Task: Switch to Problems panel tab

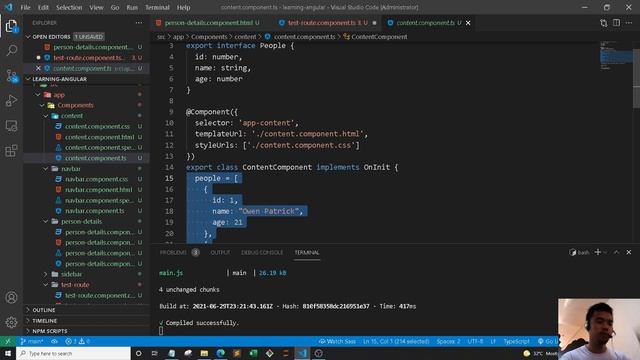Action: click(x=173, y=253)
